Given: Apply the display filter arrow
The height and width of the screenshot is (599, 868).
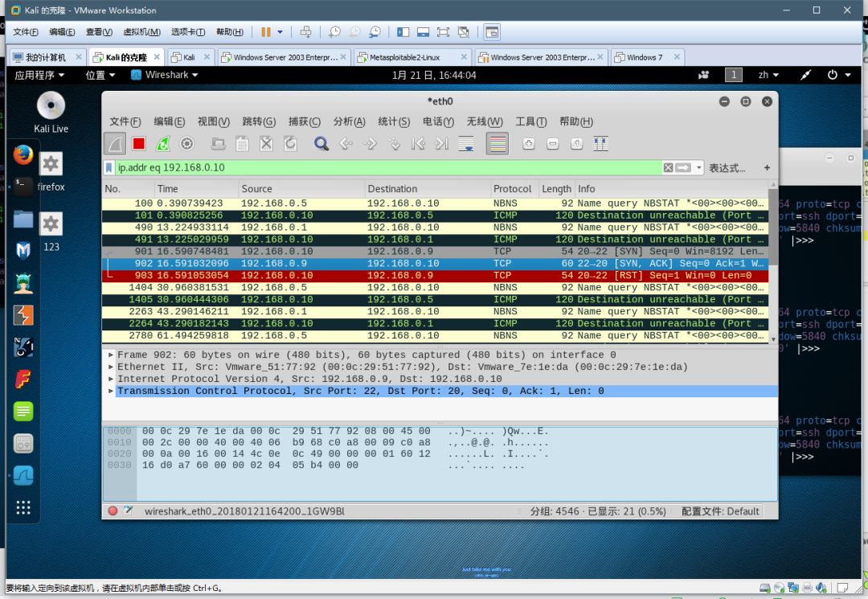Looking at the screenshot, I should 683,168.
